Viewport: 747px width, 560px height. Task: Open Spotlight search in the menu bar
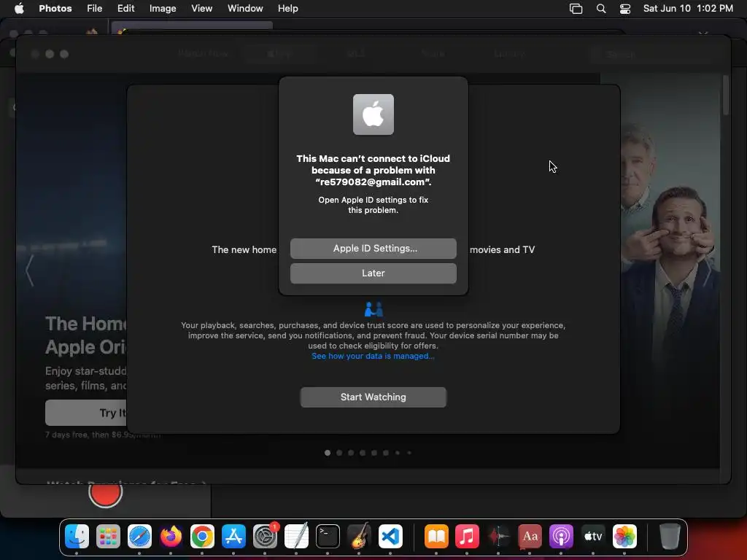(x=601, y=9)
